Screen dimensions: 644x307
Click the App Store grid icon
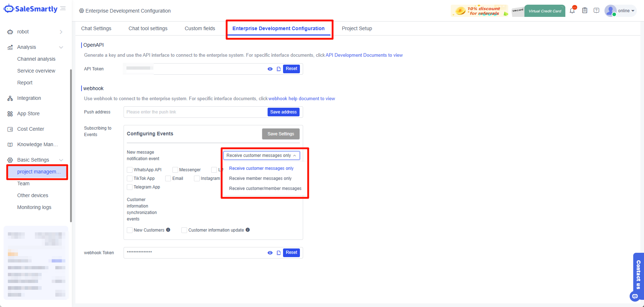tap(10, 114)
